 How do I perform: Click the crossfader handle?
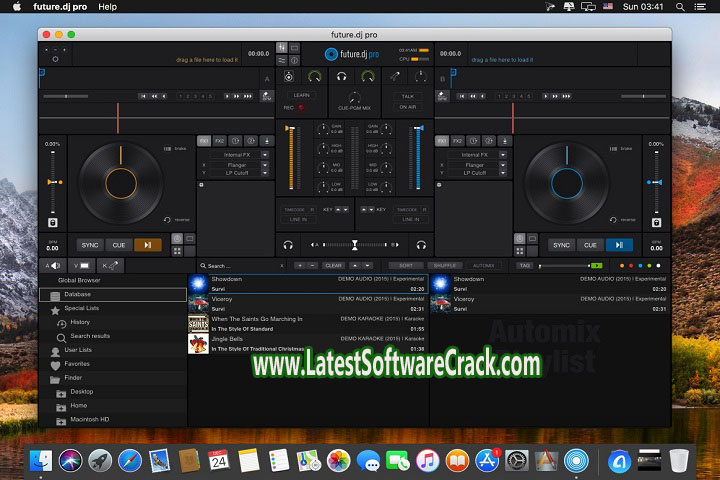pyautogui.click(x=354, y=245)
